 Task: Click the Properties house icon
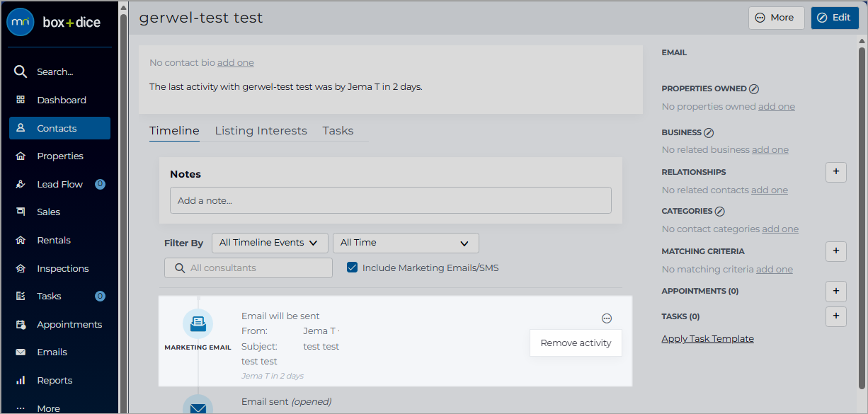[21, 156]
